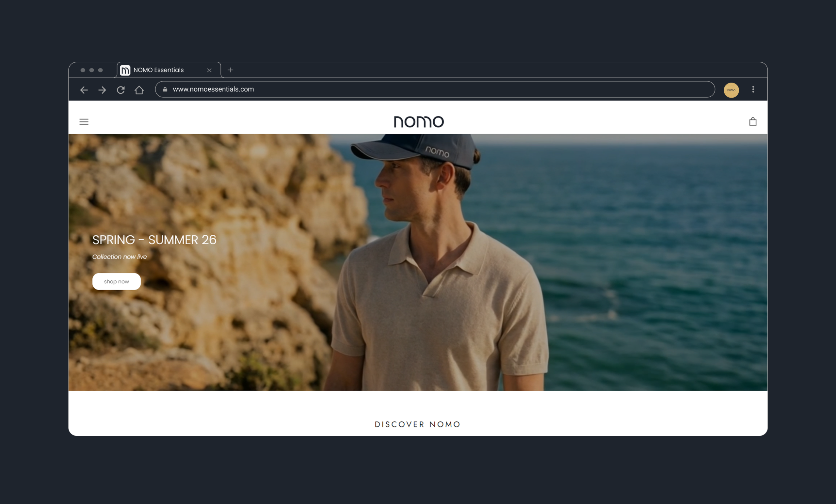Viewport: 836px width, 504px height.
Task: Click the 'Collection now live' text
Action: [120, 257]
